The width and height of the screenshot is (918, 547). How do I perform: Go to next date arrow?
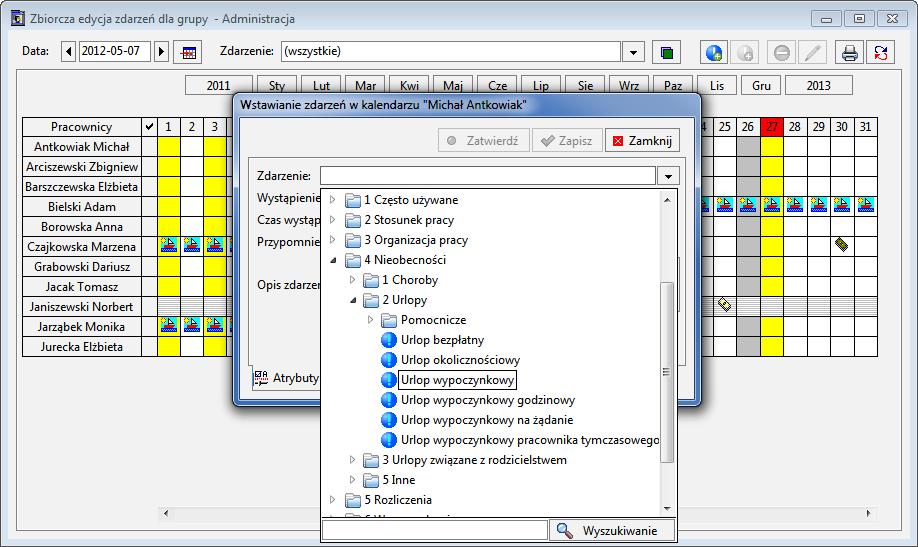162,52
